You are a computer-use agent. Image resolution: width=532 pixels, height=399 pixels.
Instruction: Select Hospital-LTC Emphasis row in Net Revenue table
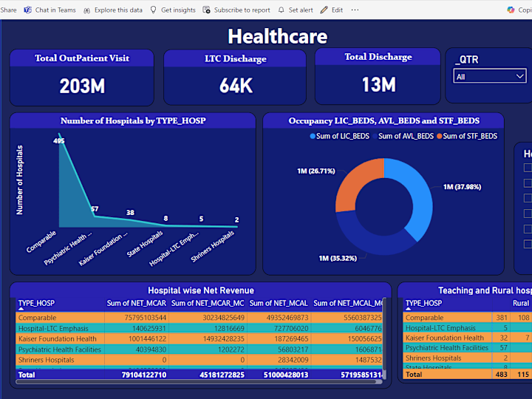(x=199, y=328)
